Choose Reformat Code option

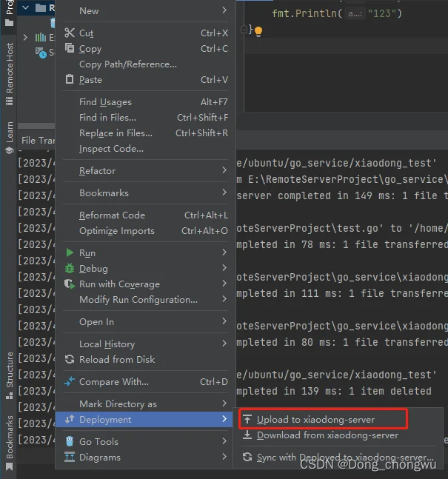pyautogui.click(x=112, y=215)
